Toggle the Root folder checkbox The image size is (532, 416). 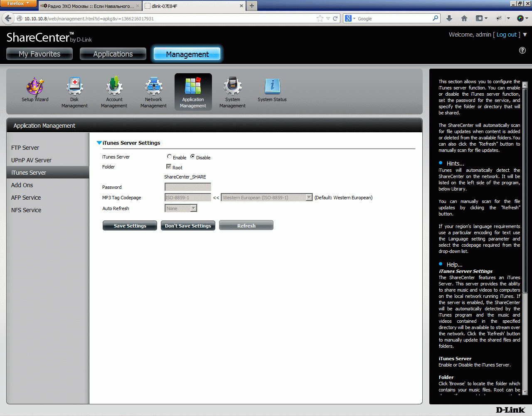click(x=169, y=167)
